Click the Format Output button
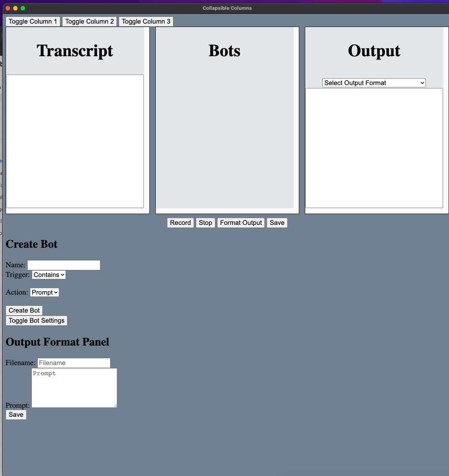Viewport: 449px width, 476px height. coord(241,223)
